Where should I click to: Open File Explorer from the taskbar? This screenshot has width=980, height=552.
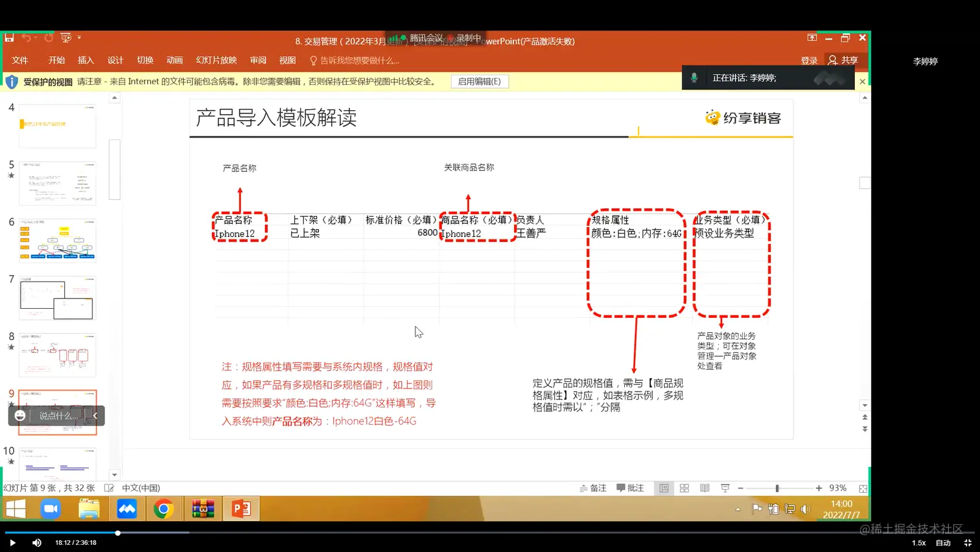[x=89, y=509]
